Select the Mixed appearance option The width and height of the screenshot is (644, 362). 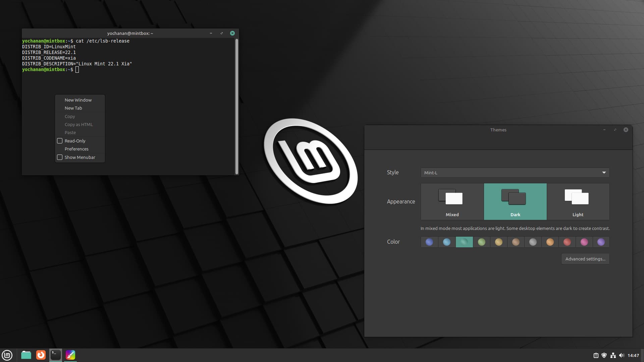tap(452, 201)
